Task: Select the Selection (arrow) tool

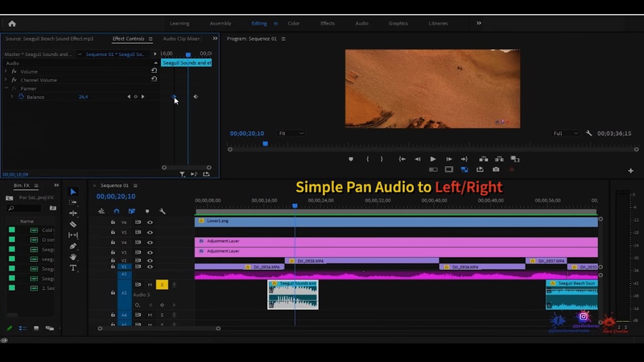Action: 73,192
